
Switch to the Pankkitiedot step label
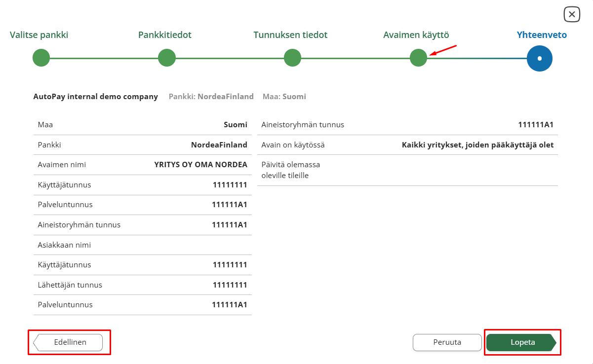click(165, 35)
